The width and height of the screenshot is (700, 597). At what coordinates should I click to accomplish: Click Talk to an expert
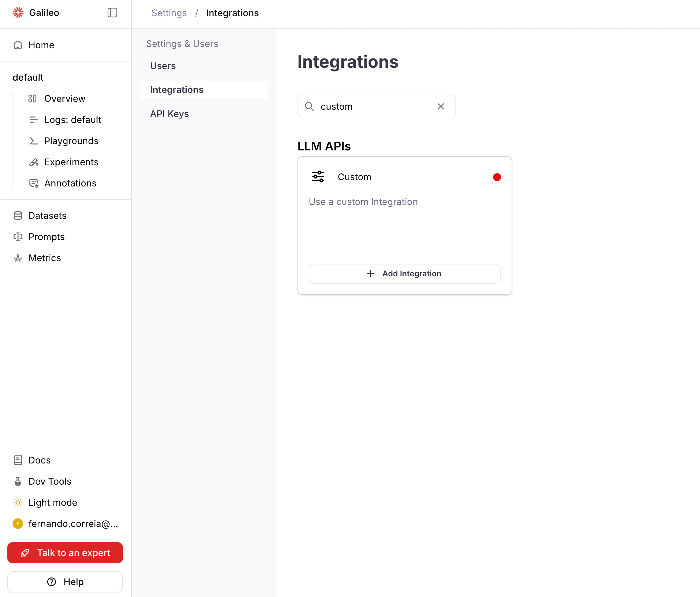65,553
